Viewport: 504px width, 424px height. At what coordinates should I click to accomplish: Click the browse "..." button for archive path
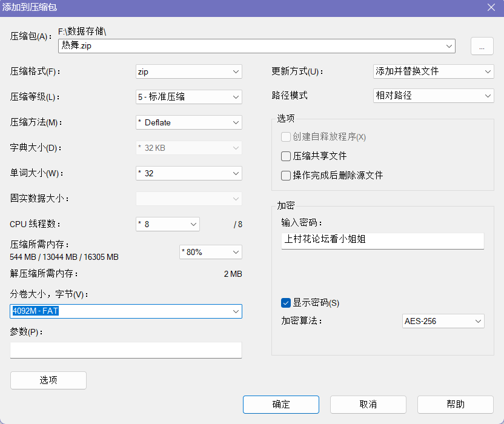tap(482, 46)
